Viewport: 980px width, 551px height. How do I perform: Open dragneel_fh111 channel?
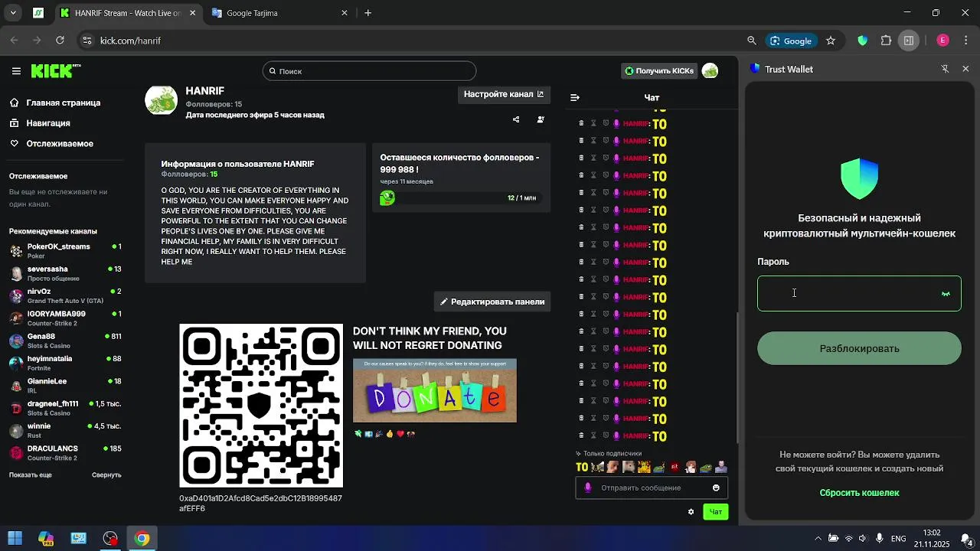(65, 408)
